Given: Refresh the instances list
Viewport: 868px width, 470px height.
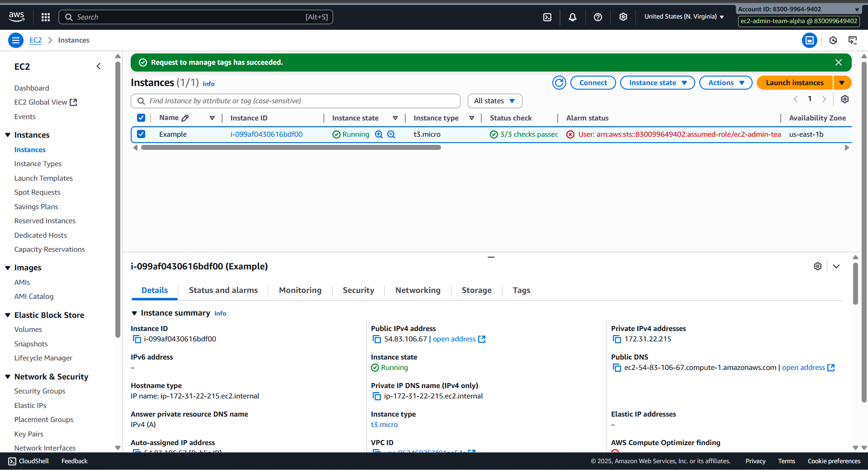Looking at the screenshot, I should pyautogui.click(x=559, y=83).
